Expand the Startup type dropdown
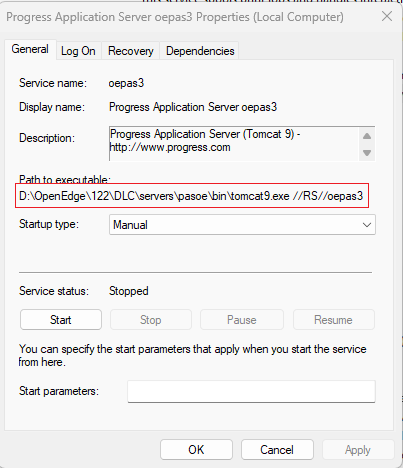This screenshot has width=403, height=468. click(x=242, y=225)
